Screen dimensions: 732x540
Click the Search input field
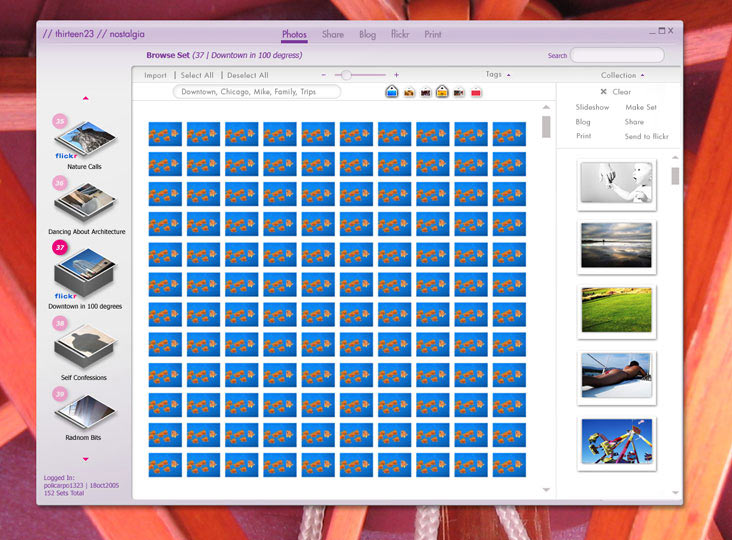click(616, 55)
